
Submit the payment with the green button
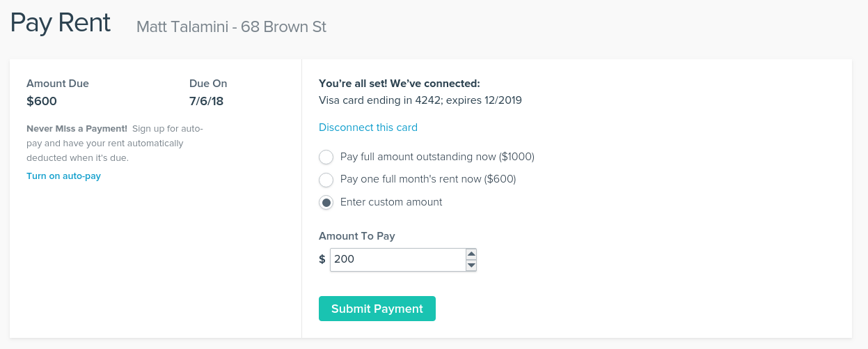tap(377, 309)
